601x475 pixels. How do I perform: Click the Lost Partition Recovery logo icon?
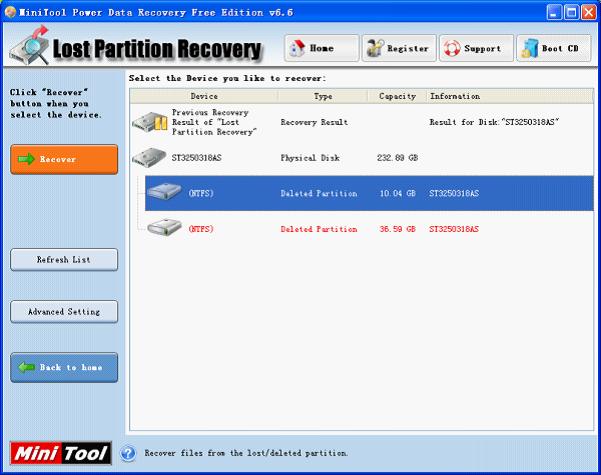tap(30, 46)
